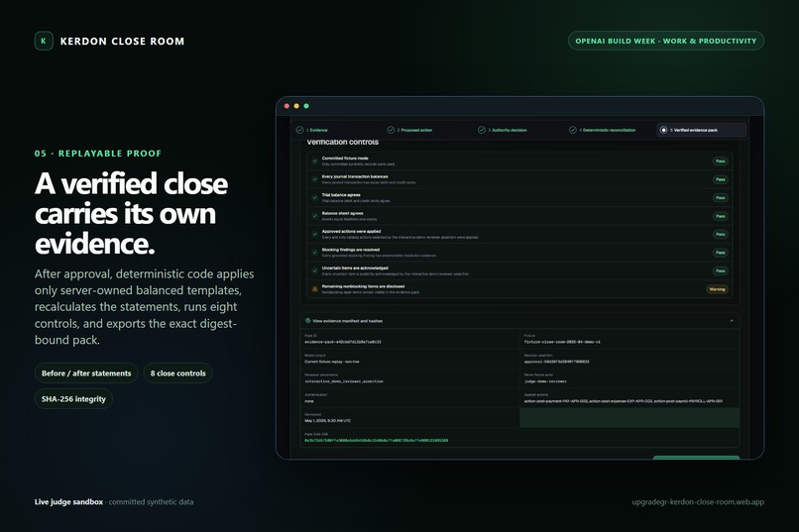The width and height of the screenshot is (799, 532).
Task: Click the interactive_demo_reviewer_assertion provenance value
Action: [x=344, y=381]
